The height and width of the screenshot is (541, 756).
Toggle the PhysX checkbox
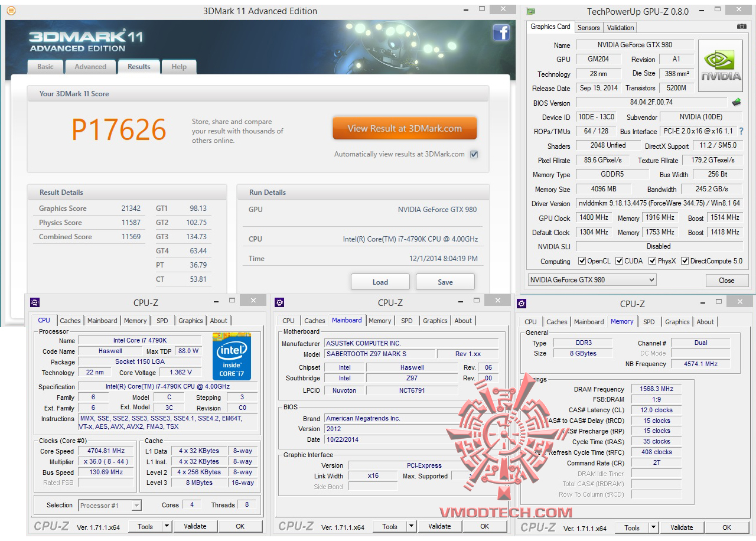tap(653, 260)
